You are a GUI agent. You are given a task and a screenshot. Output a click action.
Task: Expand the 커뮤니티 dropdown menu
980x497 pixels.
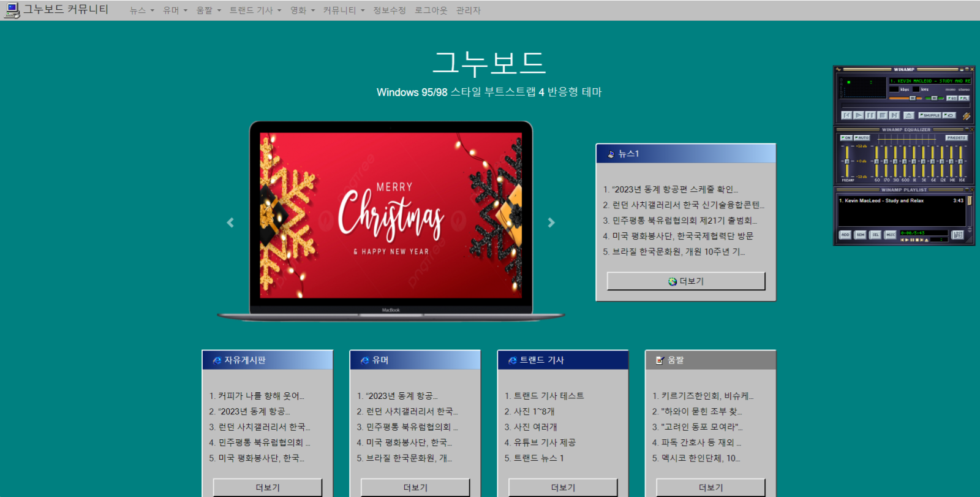click(x=343, y=10)
